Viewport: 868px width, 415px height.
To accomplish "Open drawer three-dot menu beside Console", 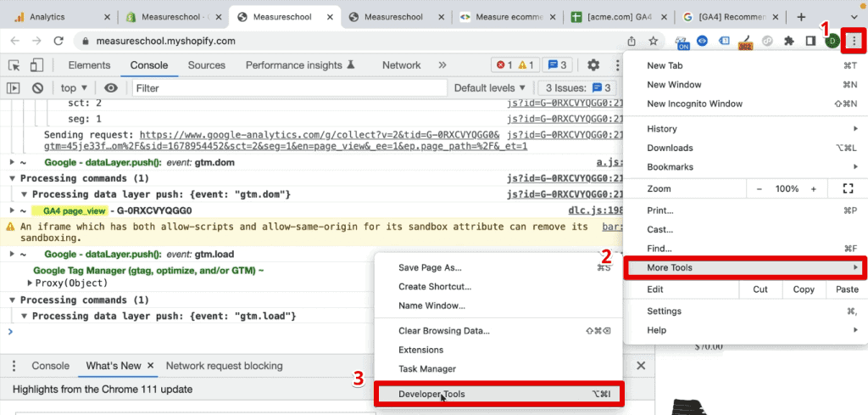I will tap(14, 366).
